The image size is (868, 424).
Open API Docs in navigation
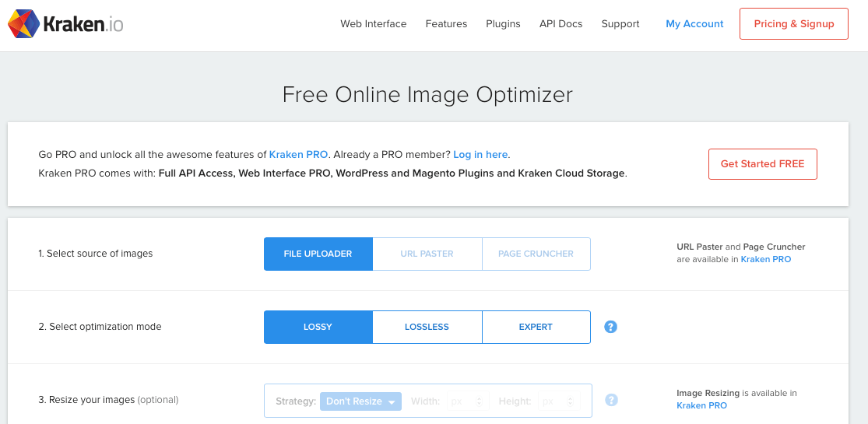pos(561,24)
